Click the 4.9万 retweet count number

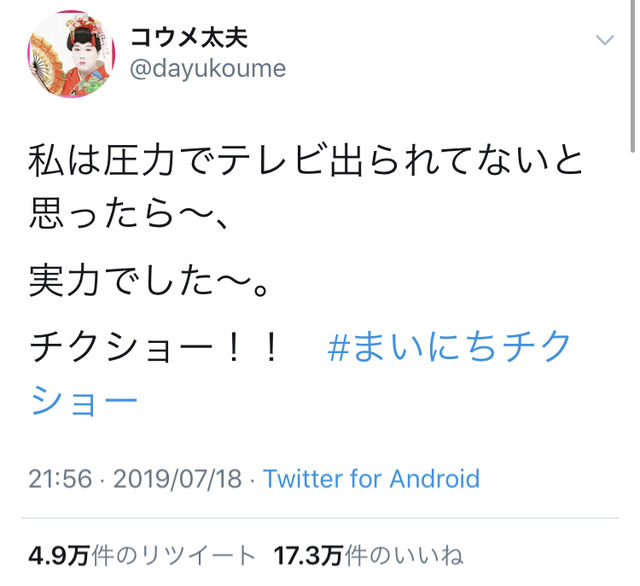[x=59, y=555]
